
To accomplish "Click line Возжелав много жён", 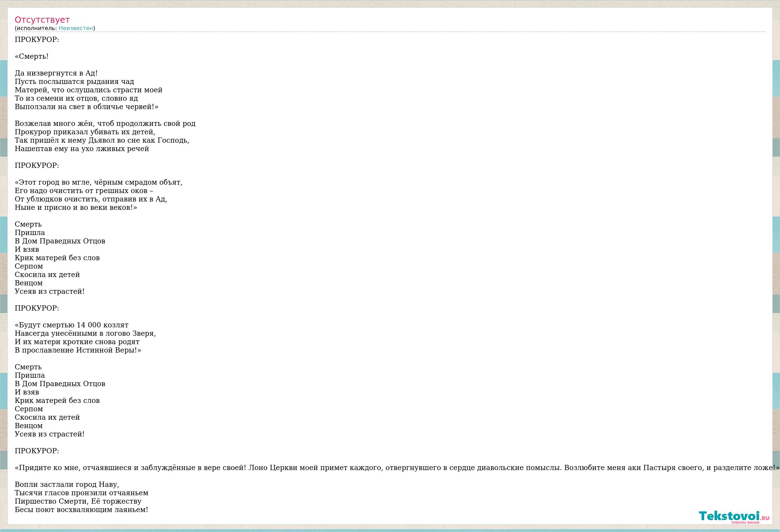I will point(105,123).
